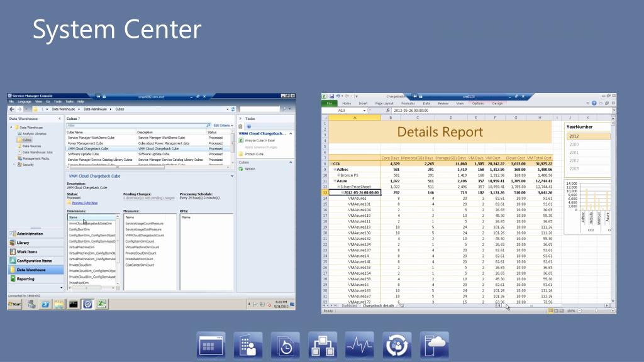This screenshot has width=644, height=362.
Task: Click the Excel Save icon in quick access toolbar
Action: (331, 96)
